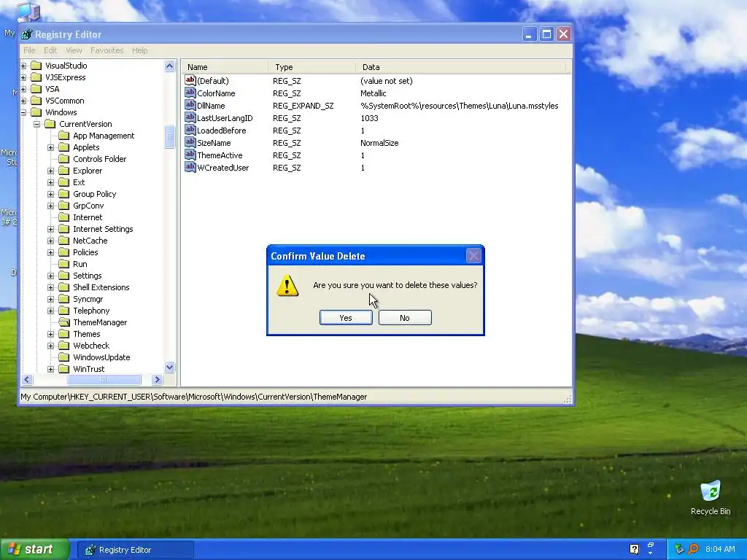Viewport: 747px width, 560px height.
Task: Click the Internet key folder icon
Action: pos(64,217)
